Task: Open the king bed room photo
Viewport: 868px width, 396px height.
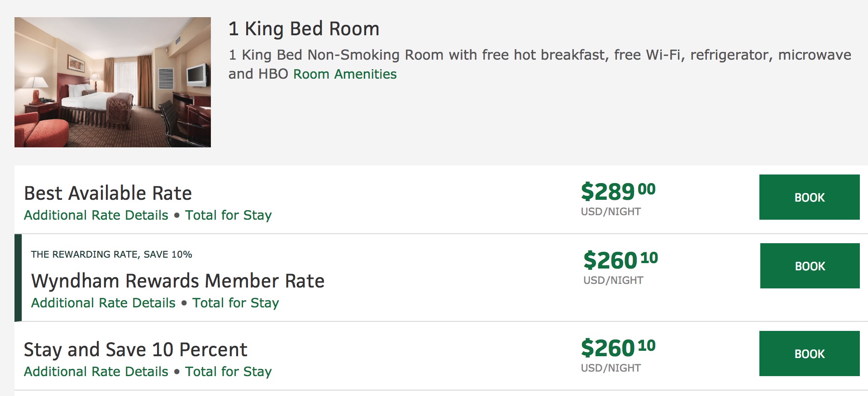Action: click(x=113, y=82)
